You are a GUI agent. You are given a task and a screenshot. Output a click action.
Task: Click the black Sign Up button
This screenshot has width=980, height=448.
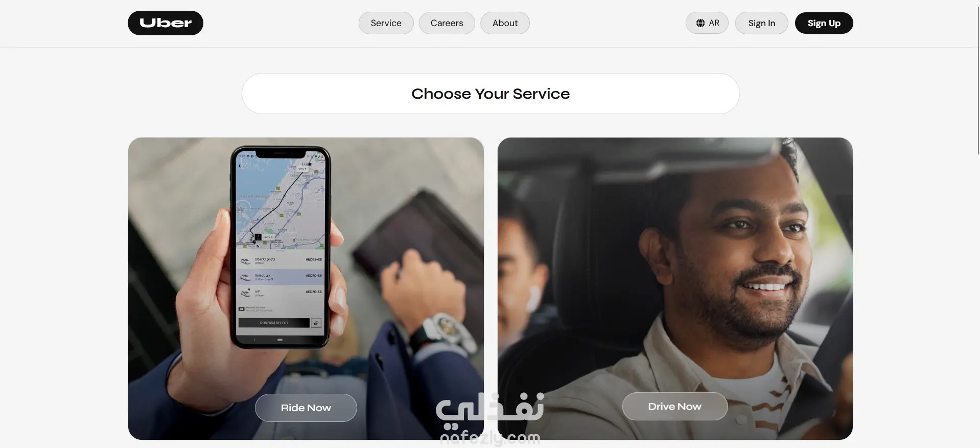[824, 23]
